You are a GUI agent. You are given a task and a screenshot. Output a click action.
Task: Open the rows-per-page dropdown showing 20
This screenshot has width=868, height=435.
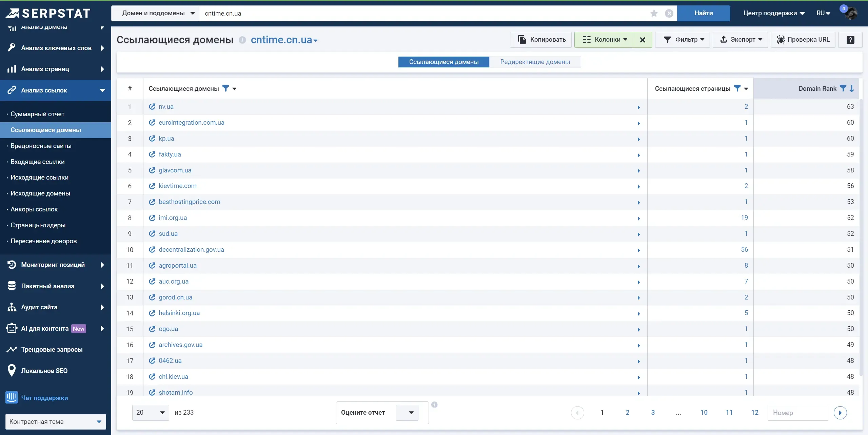click(x=151, y=412)
